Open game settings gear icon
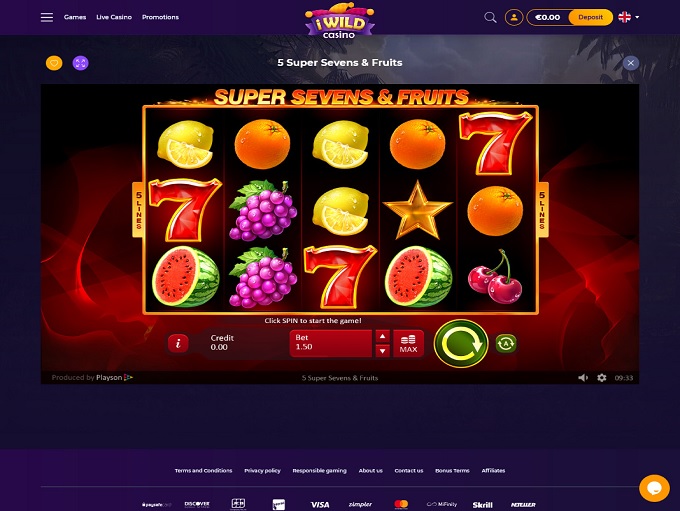 (602, 378)
